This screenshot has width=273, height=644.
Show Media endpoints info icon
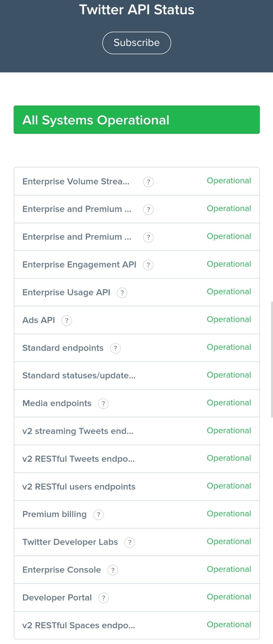pyautogui.click(x=103, y=404)
